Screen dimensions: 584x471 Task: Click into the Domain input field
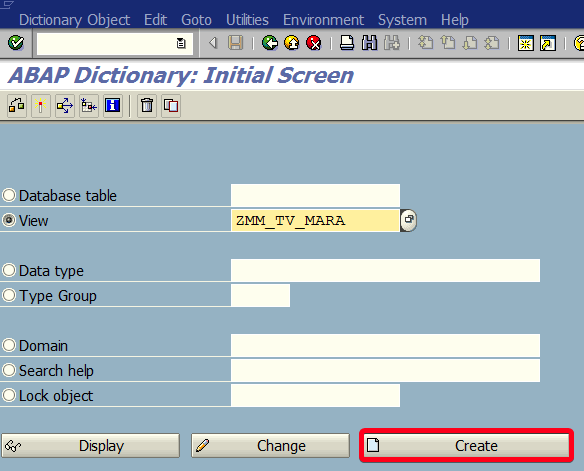pyautogui.click(x=385, y=345)
